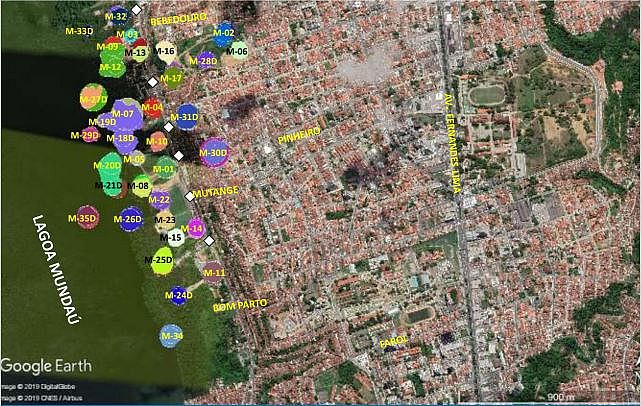Click the 900 m scale bar
The height and width of the screenshot is (406, 641).
(x=587, y=397)
